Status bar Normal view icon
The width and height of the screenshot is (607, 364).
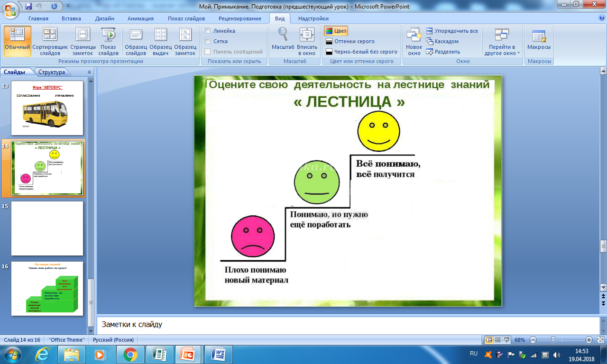click(489, 340)
